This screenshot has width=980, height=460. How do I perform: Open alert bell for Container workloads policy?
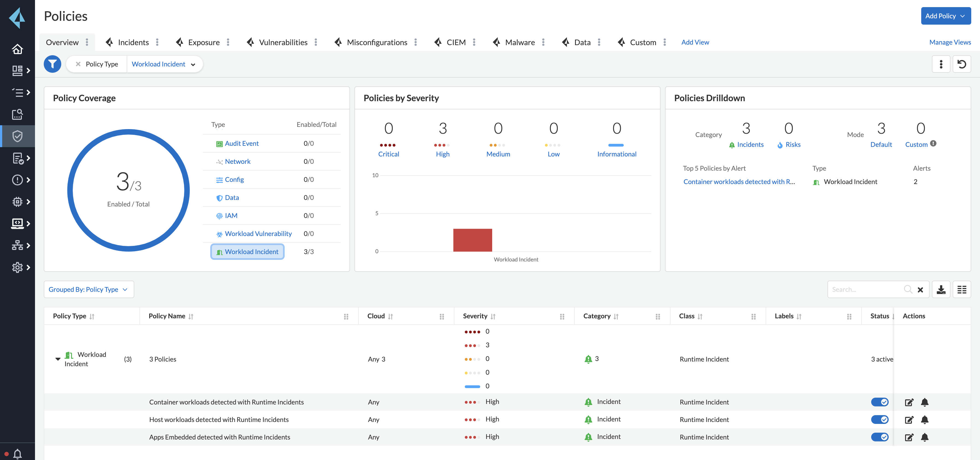(924, 402)
